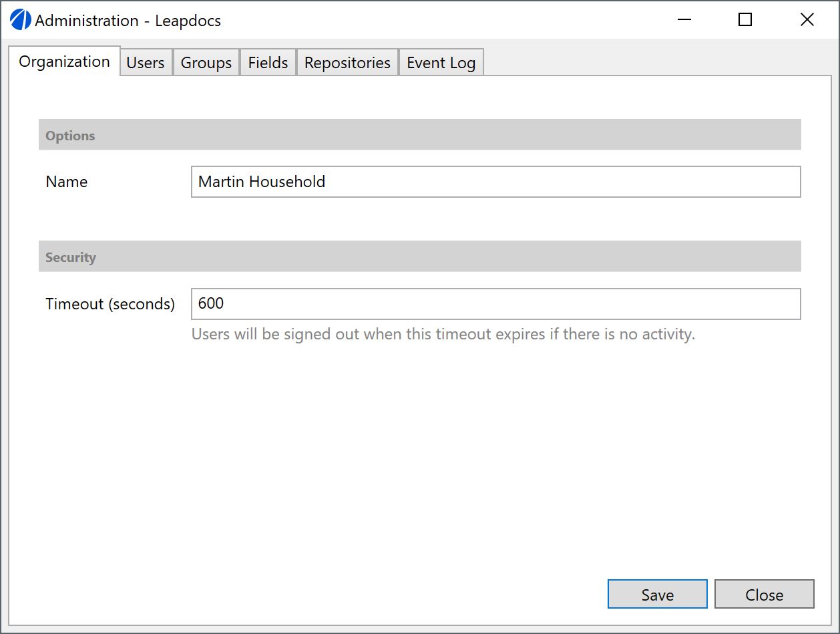Click the timeout sign-out hint text
Viewport: 840px width, 634px height.
[x=443, y=334]
